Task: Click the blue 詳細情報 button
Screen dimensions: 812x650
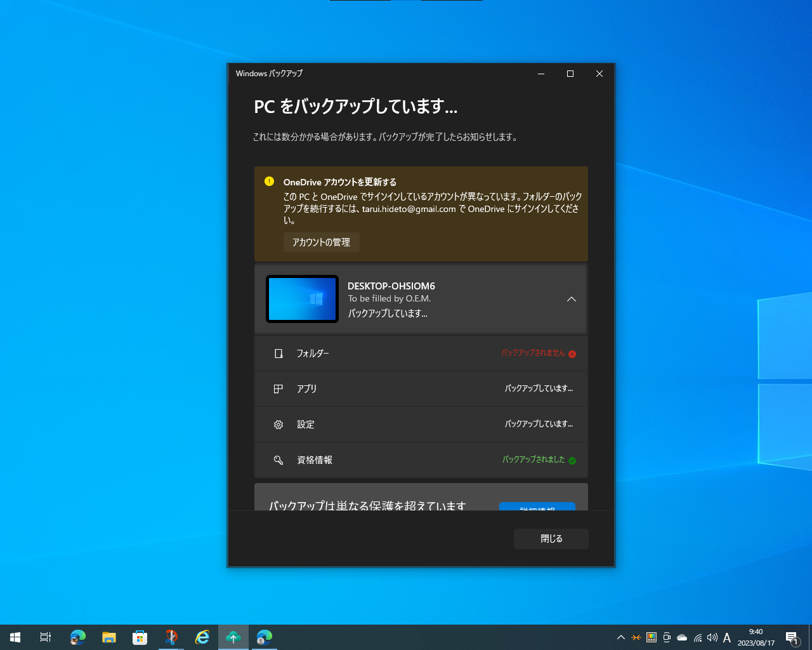Action: click(538, 508)
